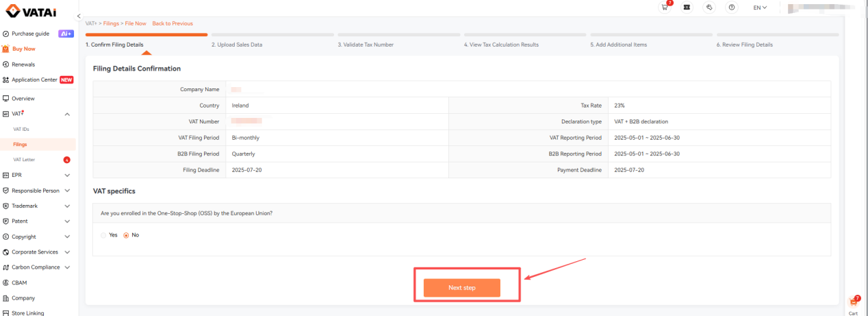Expand the Carbon Compliance section
The image size is (868, 316).
pyautogui.click(x=67, y=267)
